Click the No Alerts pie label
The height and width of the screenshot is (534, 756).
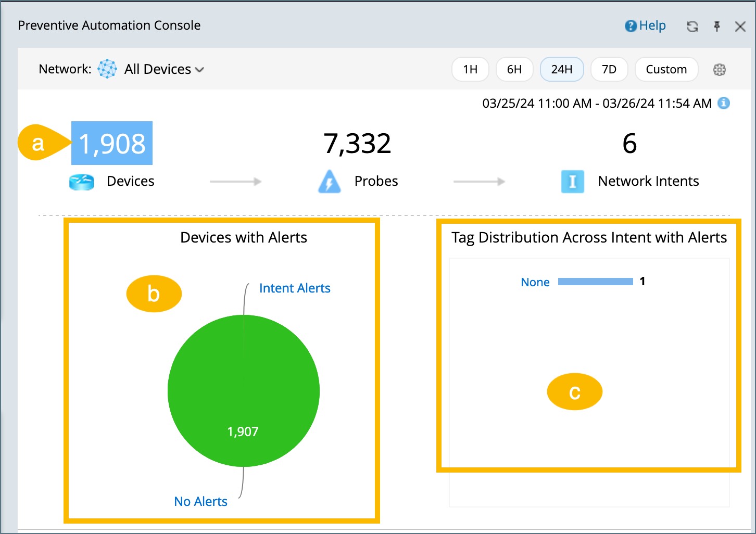(x=200, y=501)
